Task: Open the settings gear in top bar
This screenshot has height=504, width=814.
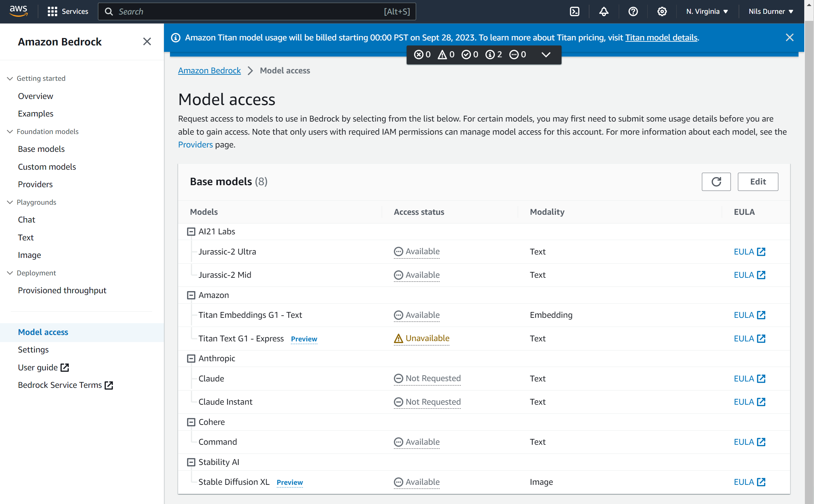Action: 662,11
